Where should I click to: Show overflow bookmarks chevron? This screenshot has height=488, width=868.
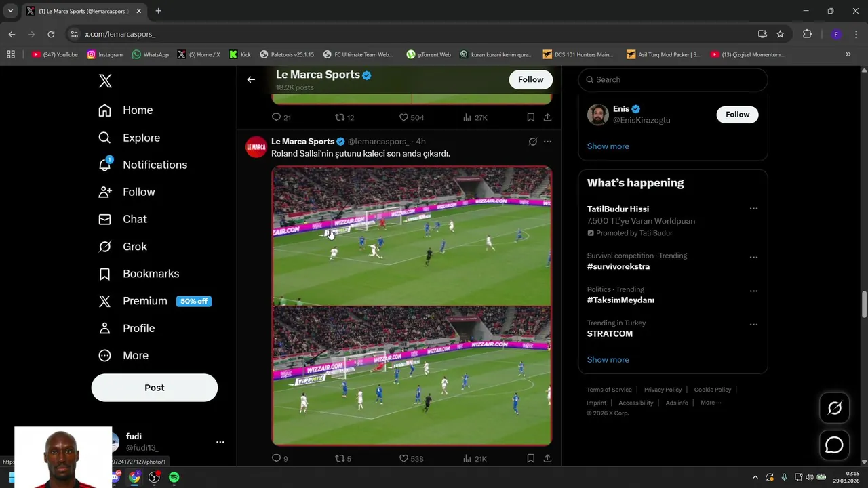click(x=848, y=54)
